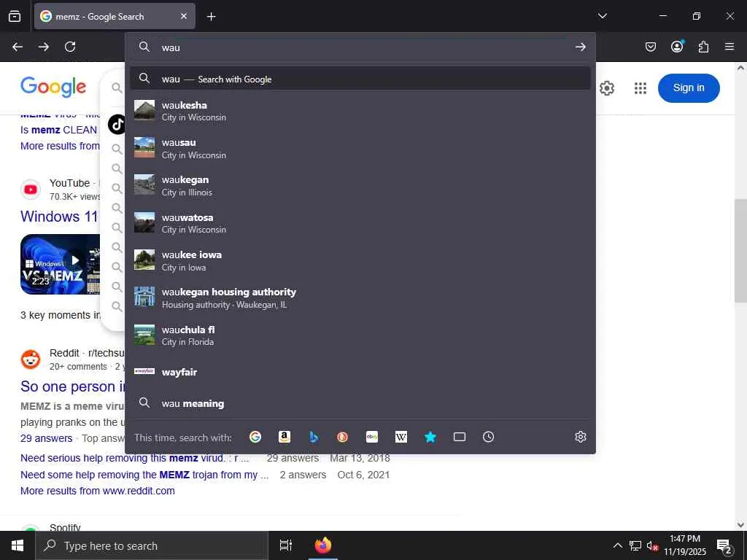Search this time with Google icon

[x=255, y=437]
